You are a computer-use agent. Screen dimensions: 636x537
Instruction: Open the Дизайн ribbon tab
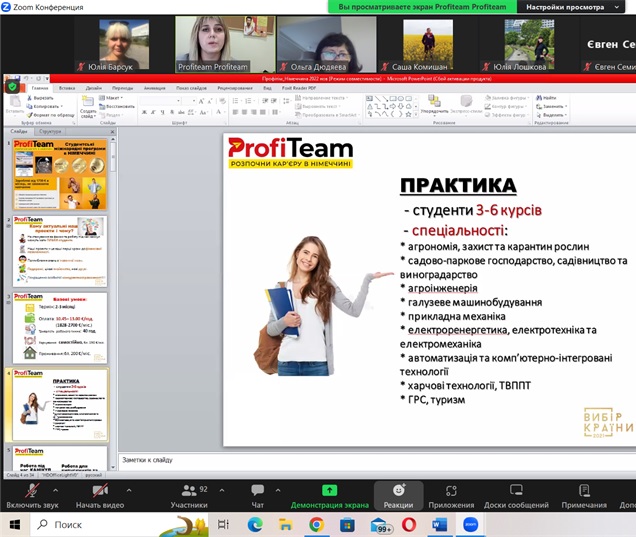click(x=93, y=88)
